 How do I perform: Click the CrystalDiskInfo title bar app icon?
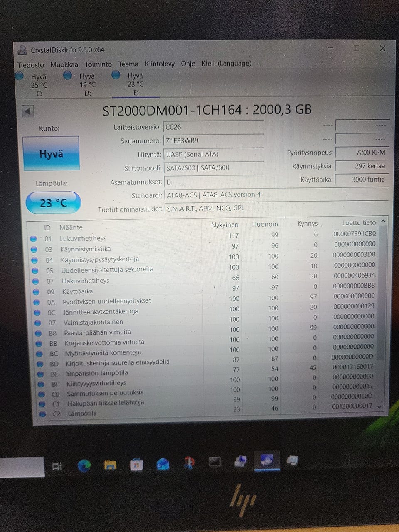pyautogui.click(x=22, y=51)
